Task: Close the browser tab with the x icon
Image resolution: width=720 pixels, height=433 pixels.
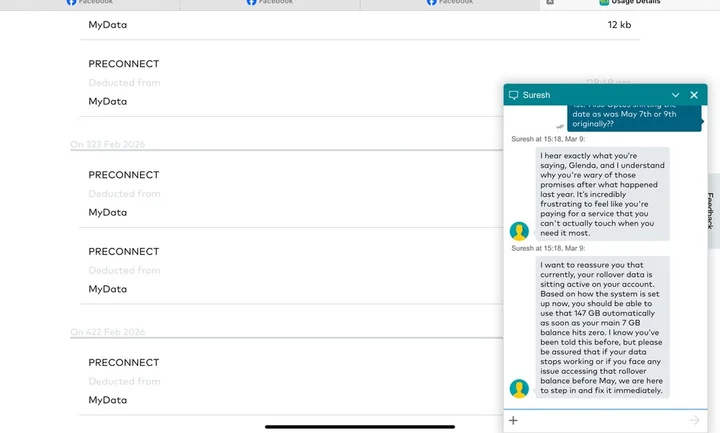Action: point(549,3)
